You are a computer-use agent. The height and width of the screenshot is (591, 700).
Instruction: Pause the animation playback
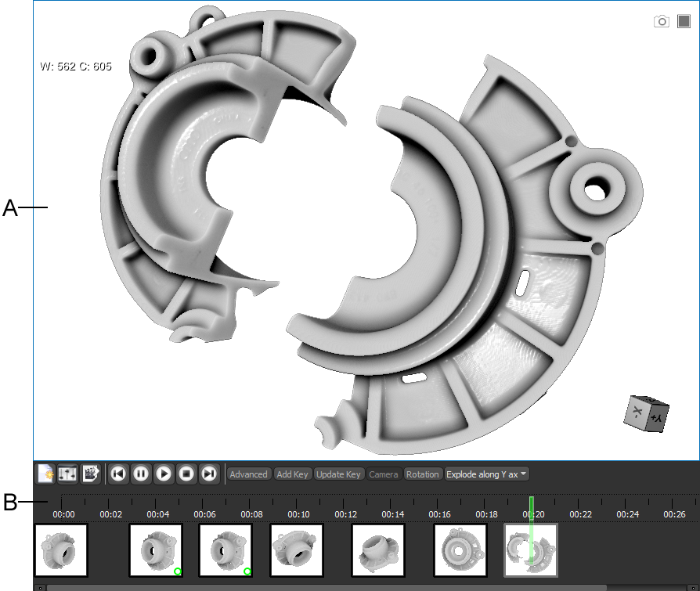pyautogui.click(x=141, y=474)
